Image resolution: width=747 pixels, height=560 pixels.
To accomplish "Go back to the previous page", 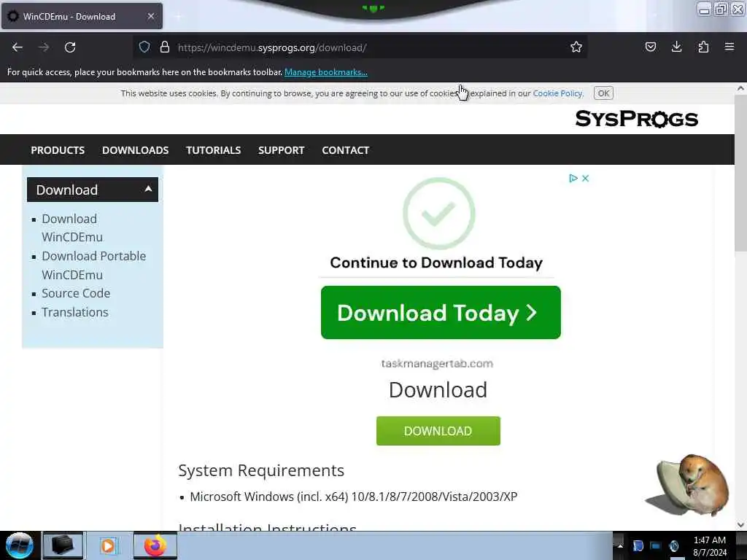I will point(18,47).
